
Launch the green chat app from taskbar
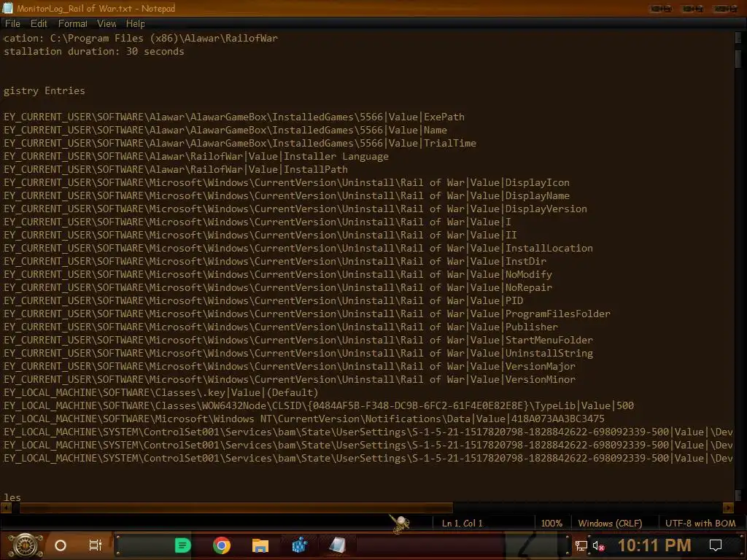point(182,545)
